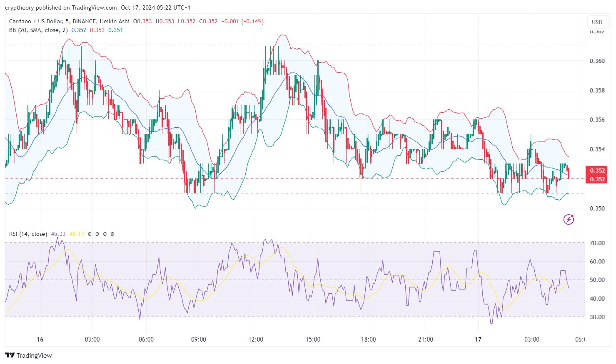The image size is (616, 364).
Task: Click the 12:00 time axis label
Action: click(256, 339)
